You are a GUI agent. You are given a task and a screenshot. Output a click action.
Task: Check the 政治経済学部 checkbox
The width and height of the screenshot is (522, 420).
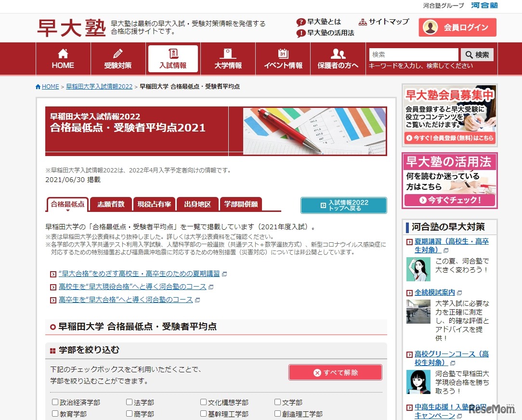click(54, 401)
